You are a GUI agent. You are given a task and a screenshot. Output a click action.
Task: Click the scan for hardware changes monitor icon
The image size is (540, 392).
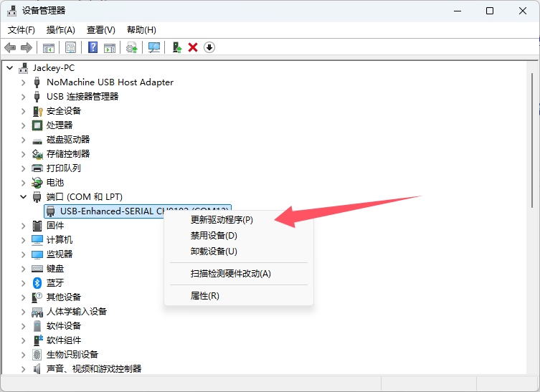153,47
